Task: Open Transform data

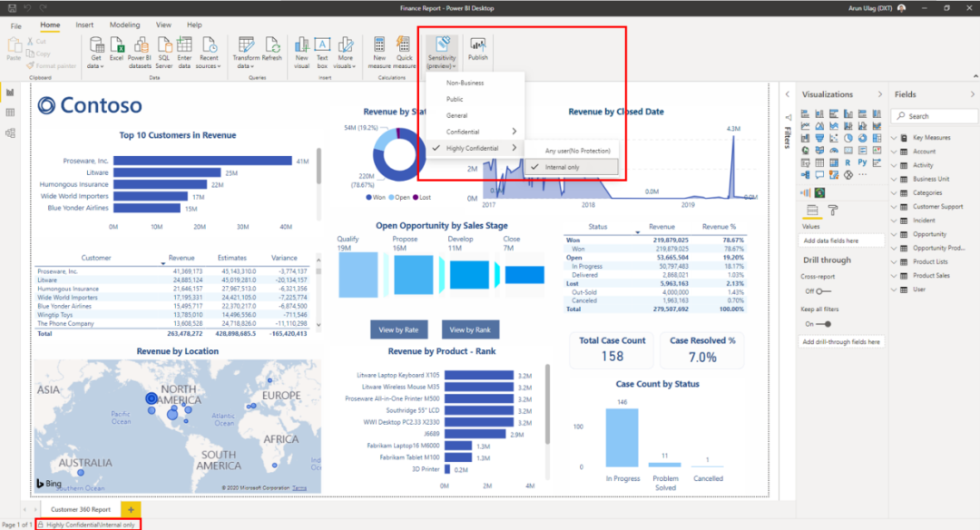Action: [246, 52]
